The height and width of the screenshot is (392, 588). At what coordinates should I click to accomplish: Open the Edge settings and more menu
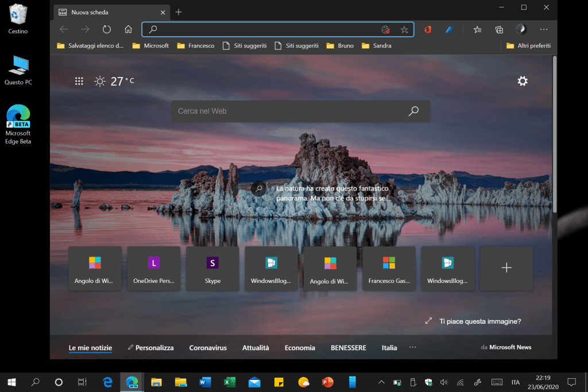coord(544,29)
